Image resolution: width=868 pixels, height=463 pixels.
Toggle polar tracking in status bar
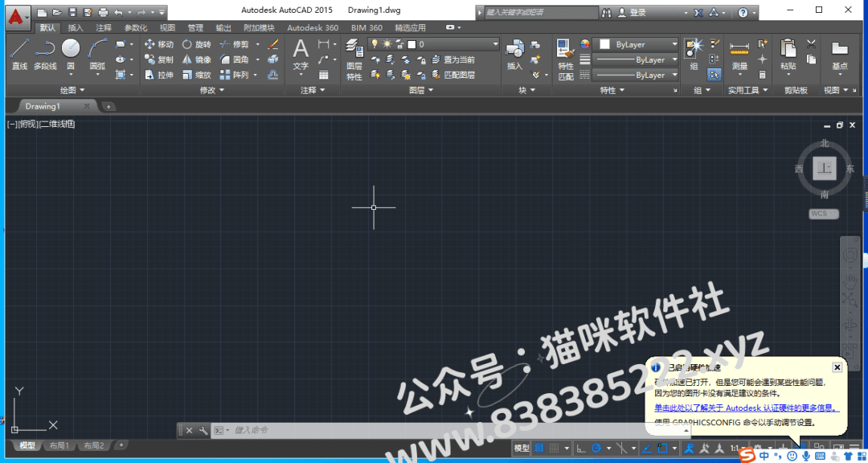tap(596, 448)
